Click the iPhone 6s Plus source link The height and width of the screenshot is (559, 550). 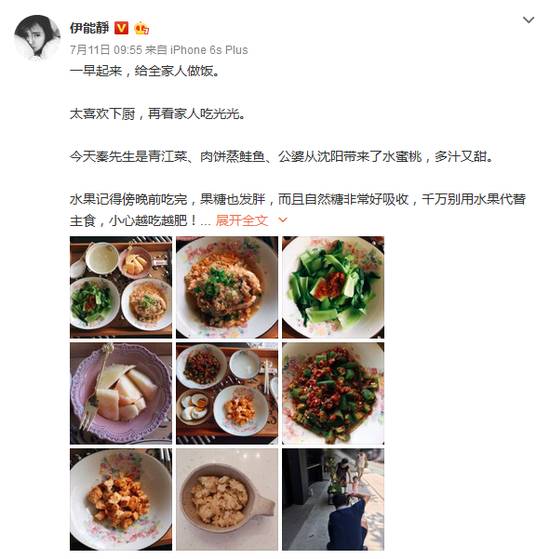point(209,50)
